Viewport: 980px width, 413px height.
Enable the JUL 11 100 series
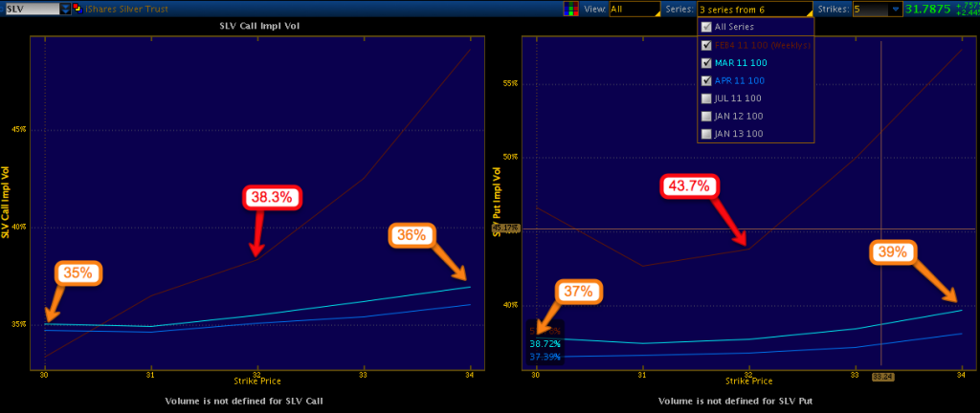point(706,98)
